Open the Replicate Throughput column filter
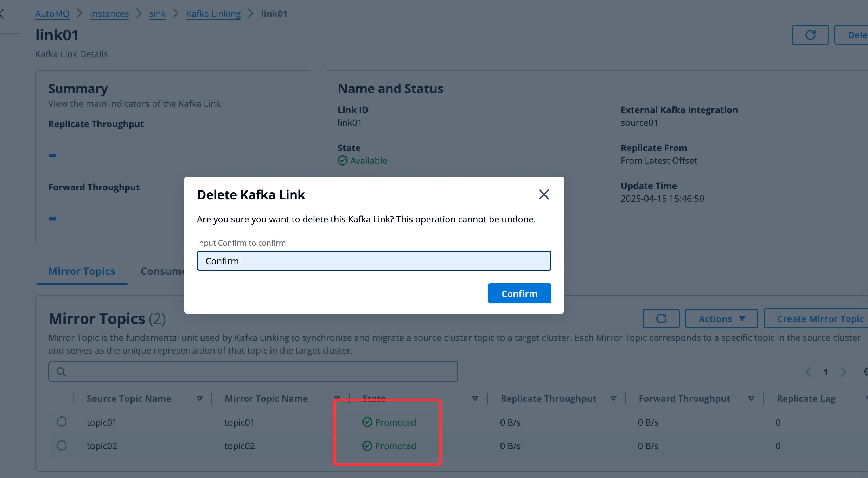 point(613,398)
